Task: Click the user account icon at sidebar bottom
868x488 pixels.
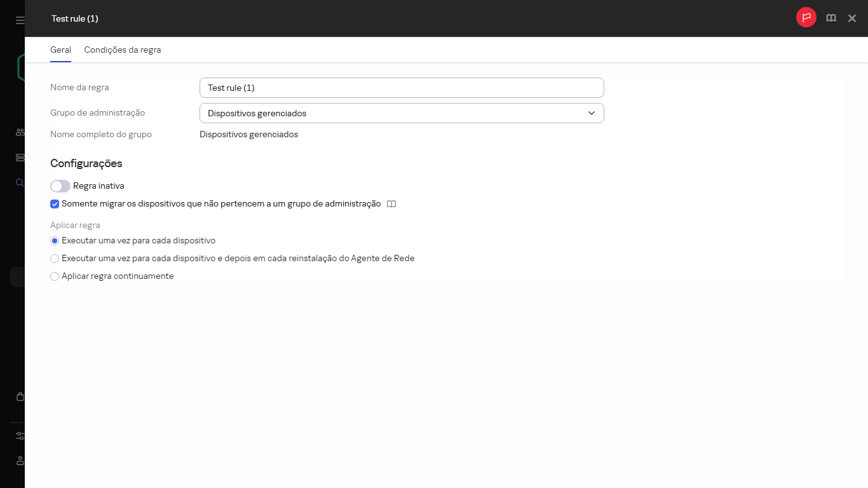Action: point(19,461)
